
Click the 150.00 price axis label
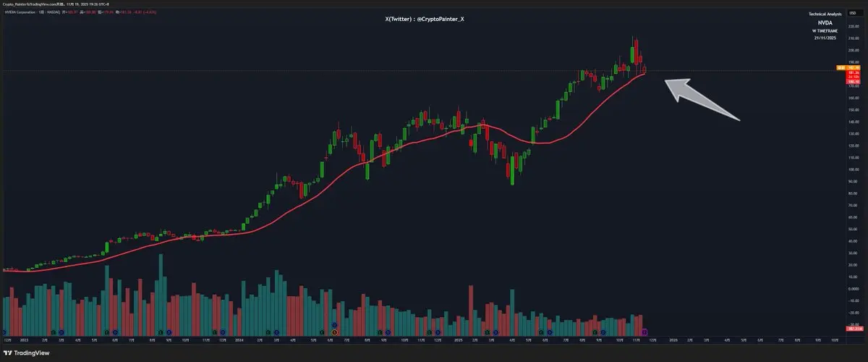pyautogui.click(x=854, y=110)
